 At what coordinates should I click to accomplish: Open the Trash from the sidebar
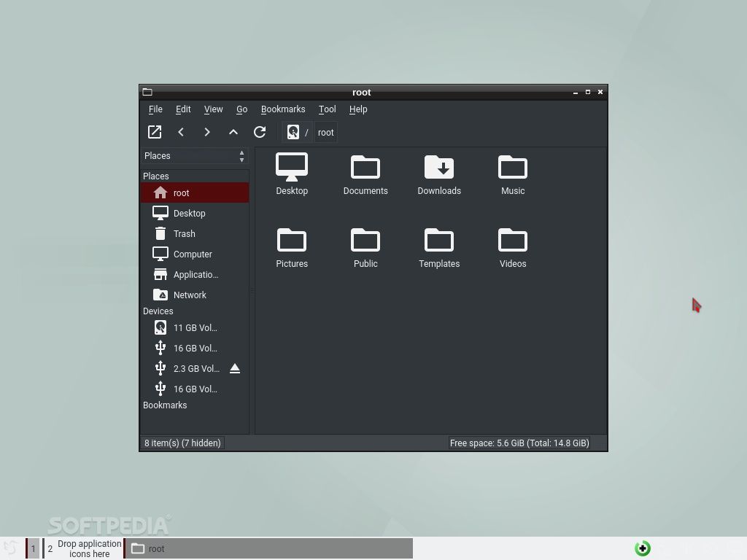coord(184,233)
